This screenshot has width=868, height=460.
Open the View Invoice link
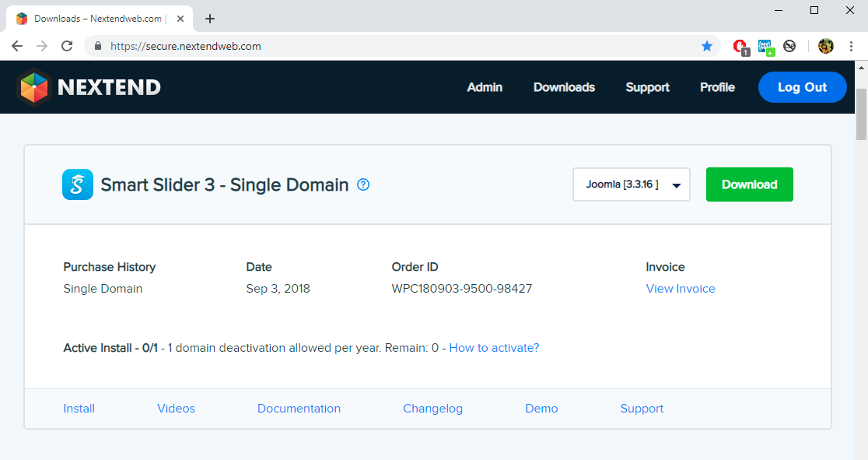tap(681, 289)
